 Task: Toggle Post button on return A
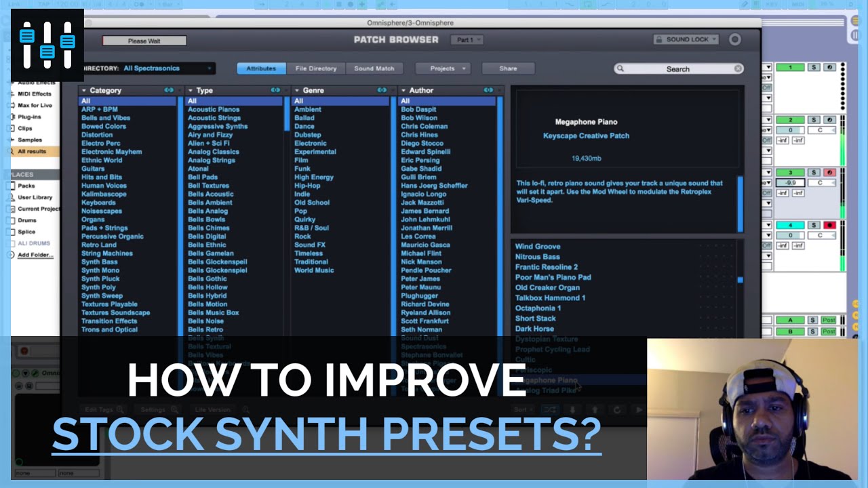tap(829, 320)
